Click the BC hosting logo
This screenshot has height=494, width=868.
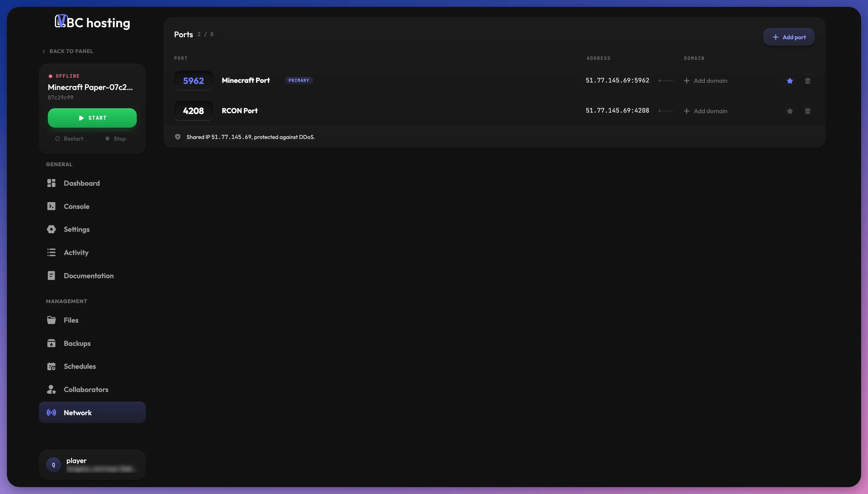92,22
